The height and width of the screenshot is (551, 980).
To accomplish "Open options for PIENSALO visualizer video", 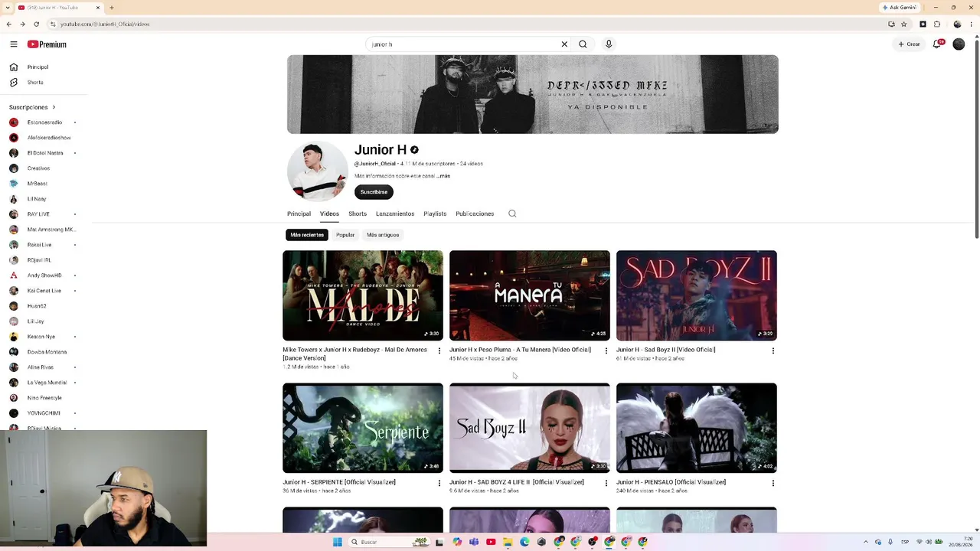I will tap(773, 483).
